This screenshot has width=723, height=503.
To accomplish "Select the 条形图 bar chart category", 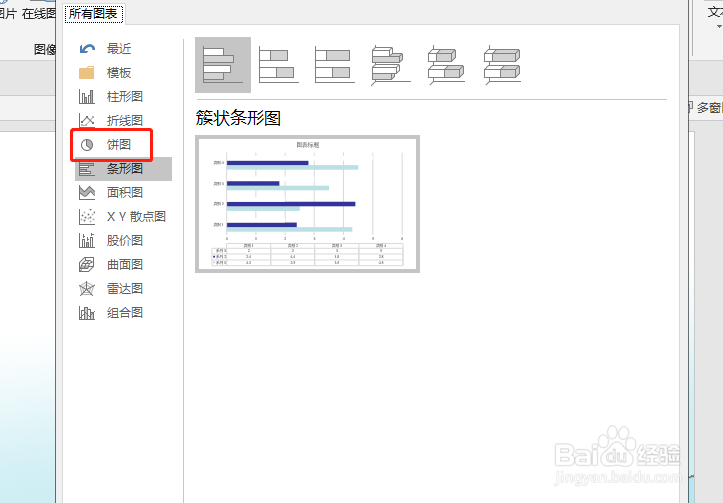I will [x=124, y=168].
